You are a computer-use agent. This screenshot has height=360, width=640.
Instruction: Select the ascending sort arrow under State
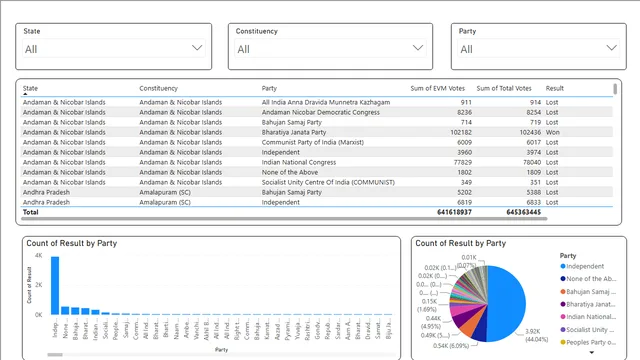coord(25,94)
